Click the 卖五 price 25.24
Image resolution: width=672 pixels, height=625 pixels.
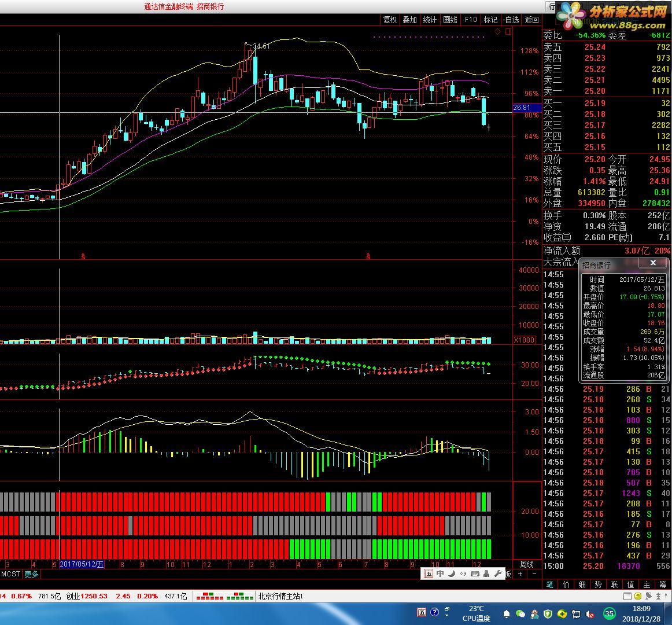[x=595, y=47]
